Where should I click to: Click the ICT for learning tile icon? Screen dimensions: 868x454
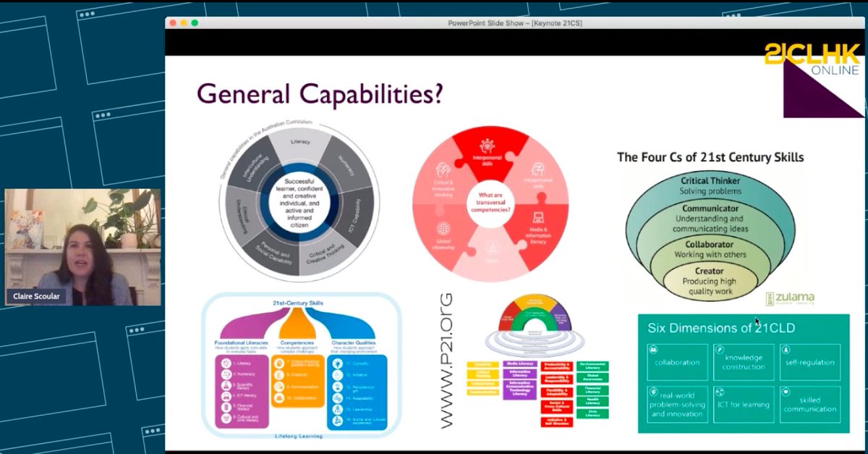(720, 392)
